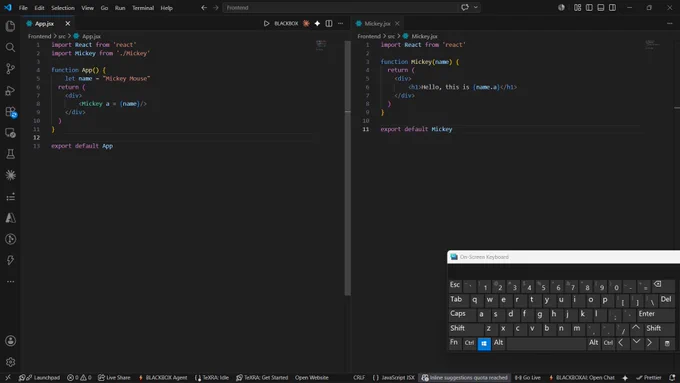Toggle left Ctrl on On-Screen Keyboard
This screenshot has height=383, width=680.
coord(469,343)
